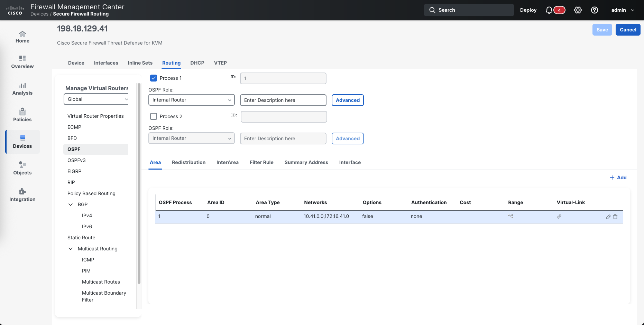This screenshot has width=644, height=325.
Task: Edit the OSPF area row with pencil icon
Action: pyautogui.click(x=608, y=217)
